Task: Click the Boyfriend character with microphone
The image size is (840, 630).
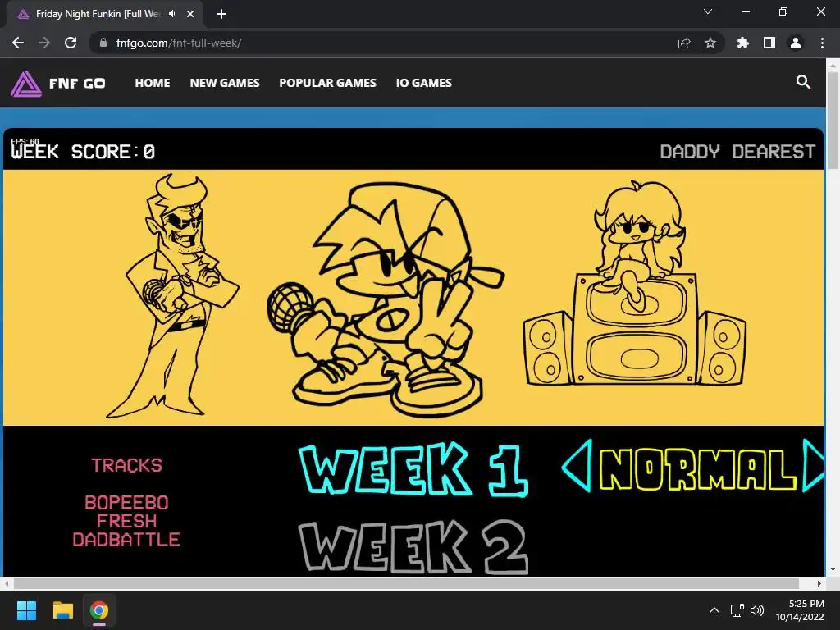Action: (386, 300)
